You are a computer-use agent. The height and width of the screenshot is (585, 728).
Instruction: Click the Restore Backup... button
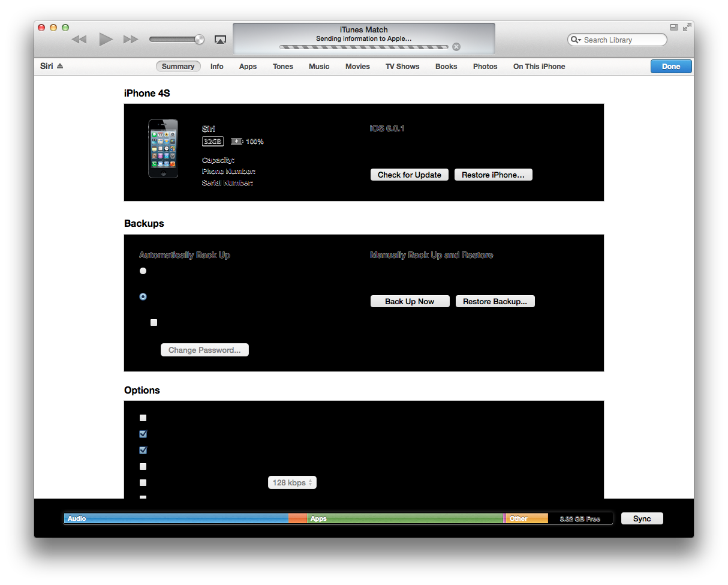click(x=495, y=301)
